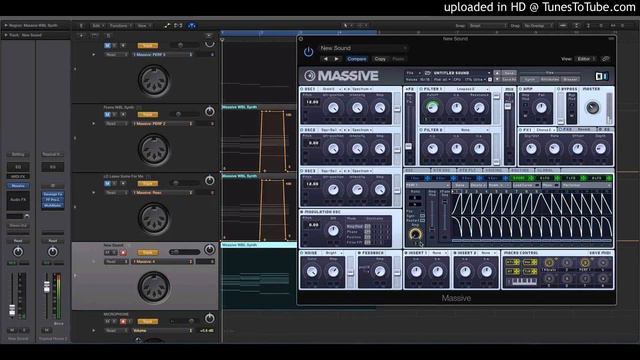Click power icon on New Sound track header
This screenshot has height=360, width=640.
(x=209, y=249)
